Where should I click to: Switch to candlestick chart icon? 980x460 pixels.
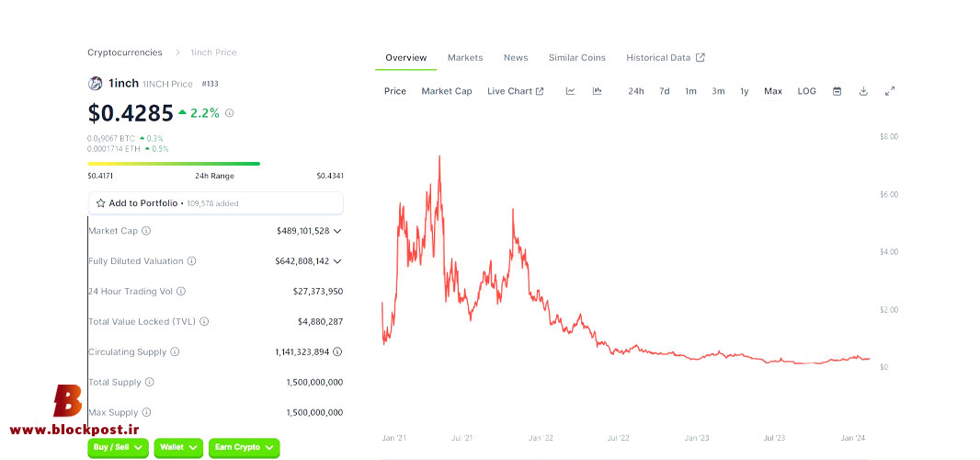coord(597,91)
